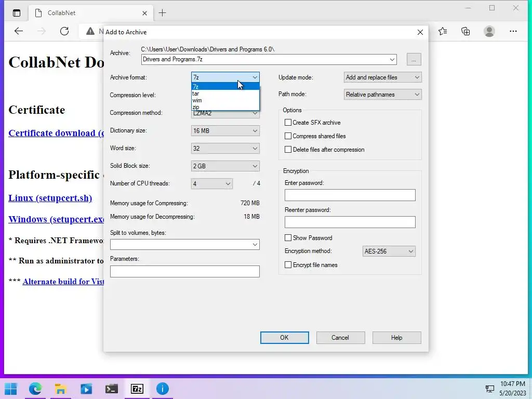This screenshot has height=399, width=532.
Task: Click the not secure warning icon in address bar
Action: [x=90, y=31]
